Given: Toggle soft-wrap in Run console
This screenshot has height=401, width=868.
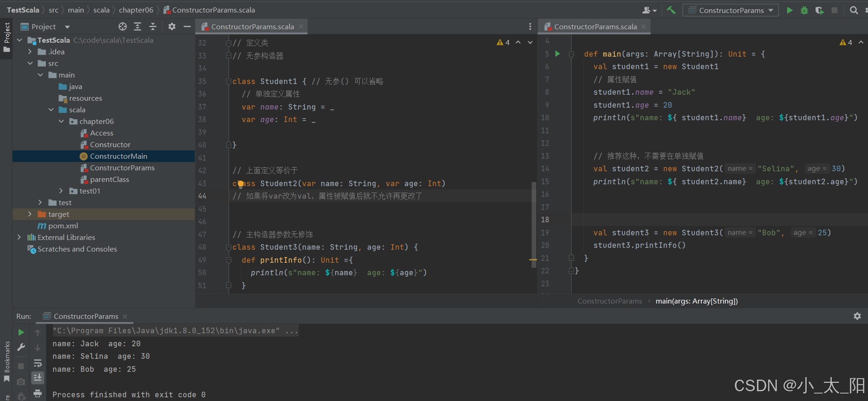Looking at the screenshot, I should coord(38,363).
